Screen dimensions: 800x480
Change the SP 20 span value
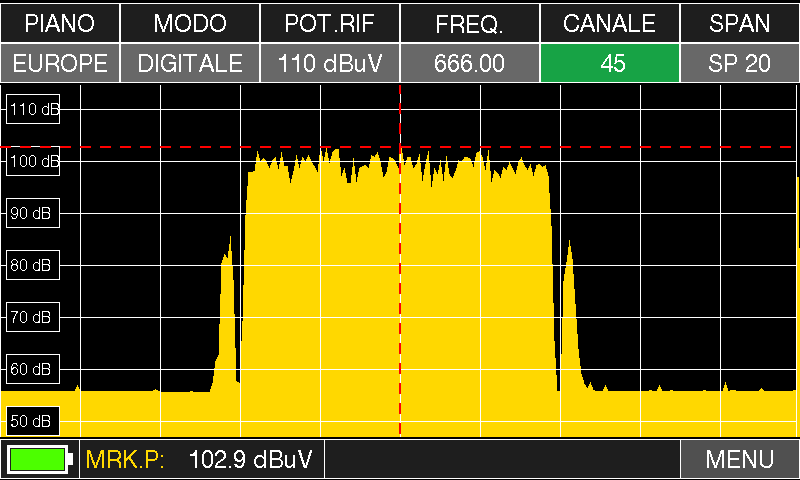coord(740,63)
